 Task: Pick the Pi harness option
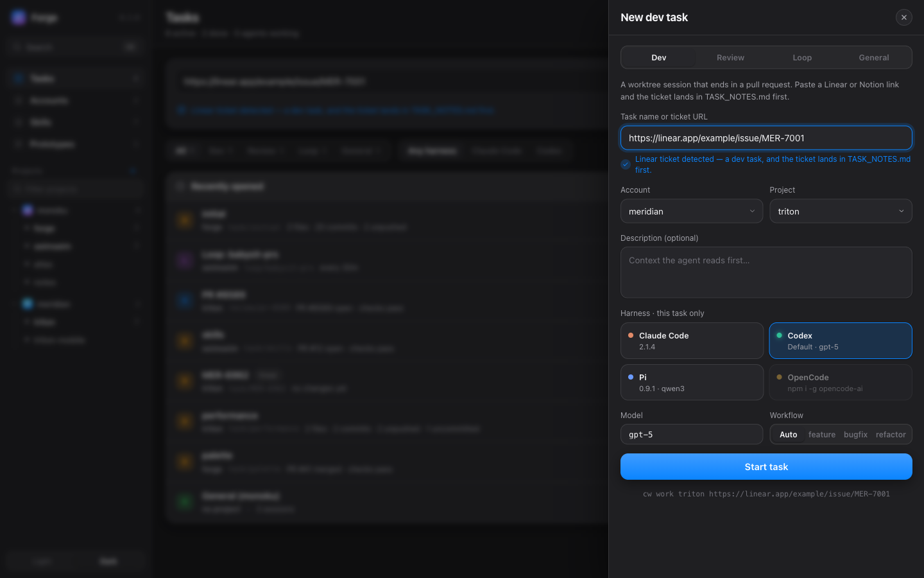[692, 382]
